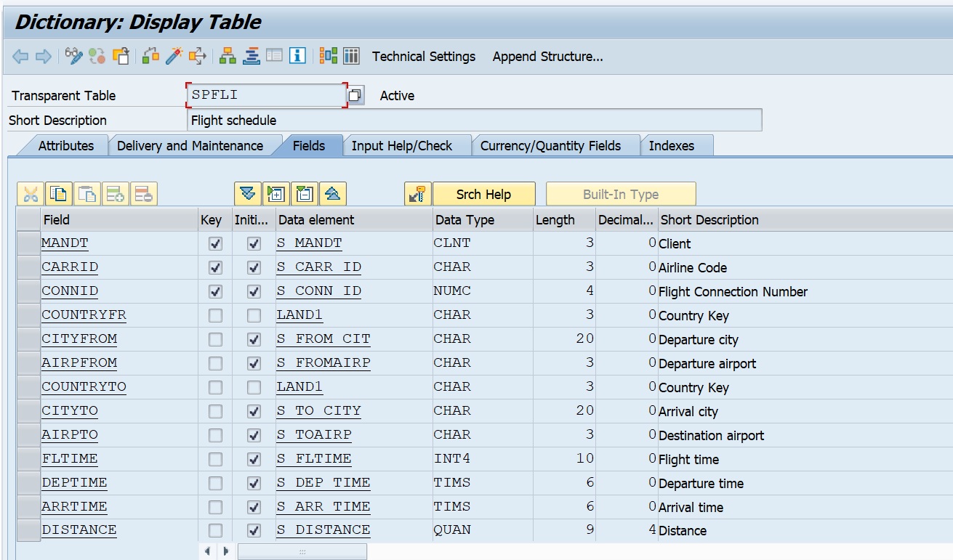Click the Cut scissors icon

click(31, 194)
